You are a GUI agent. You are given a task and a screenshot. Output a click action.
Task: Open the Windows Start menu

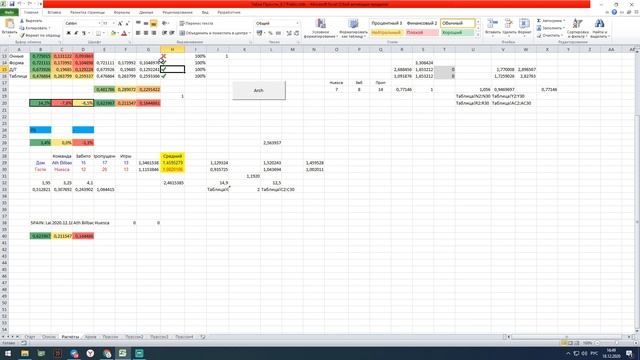[x=8, y=353]
